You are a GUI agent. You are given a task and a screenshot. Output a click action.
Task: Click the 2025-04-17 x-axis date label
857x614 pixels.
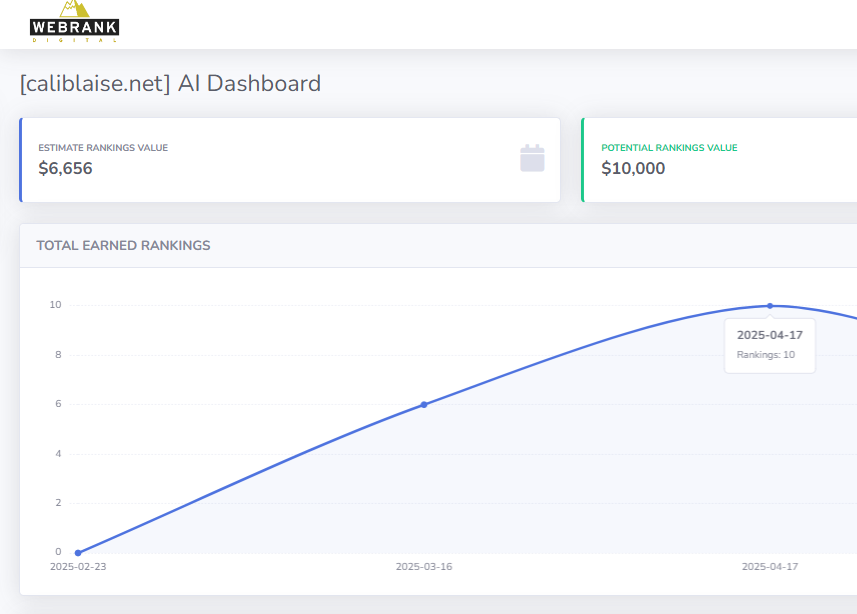[x=769, y=567]
